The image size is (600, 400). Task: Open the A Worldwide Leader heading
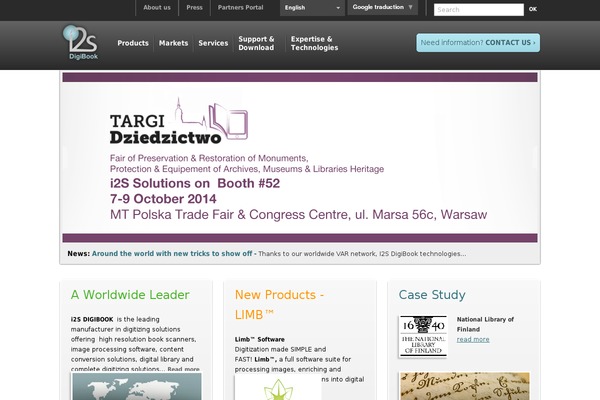pos(130,295)
